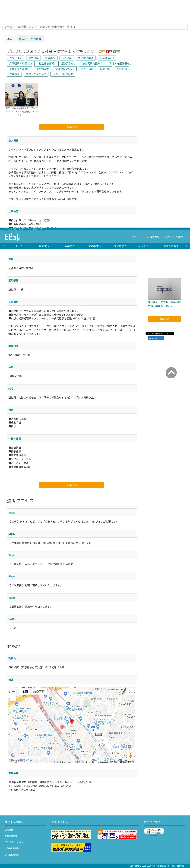Click 応募する button above 選考プロセス

pyautogui.click(x=72, y=485)
